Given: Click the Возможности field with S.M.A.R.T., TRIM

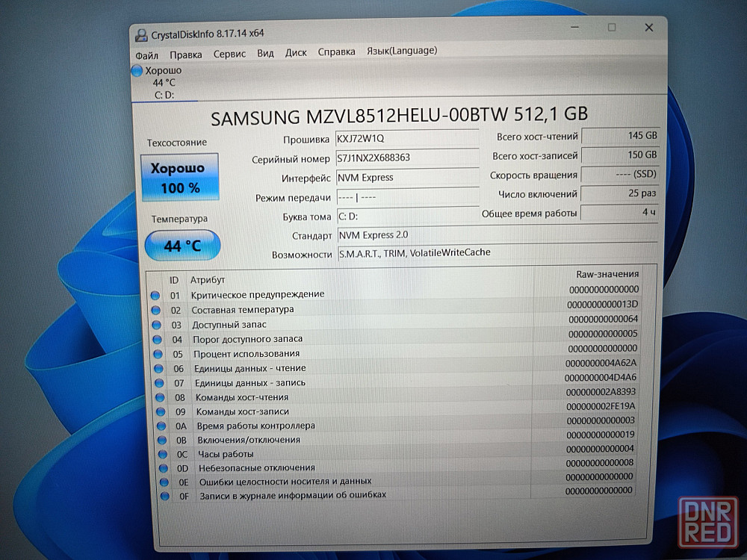Looking at the screenshot, I should pos(498,252).
